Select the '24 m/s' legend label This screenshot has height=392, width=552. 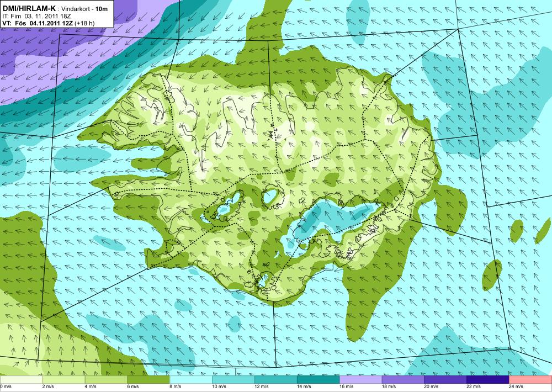pos(516,386)
